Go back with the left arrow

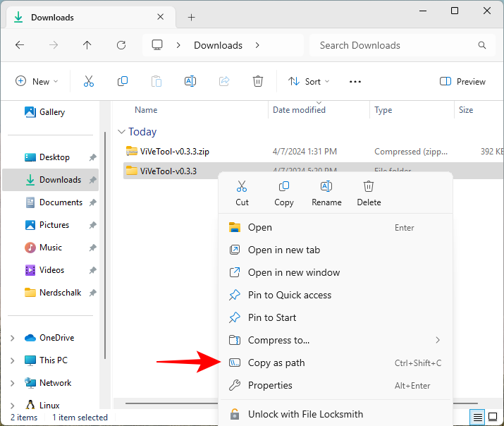(20, 45)
